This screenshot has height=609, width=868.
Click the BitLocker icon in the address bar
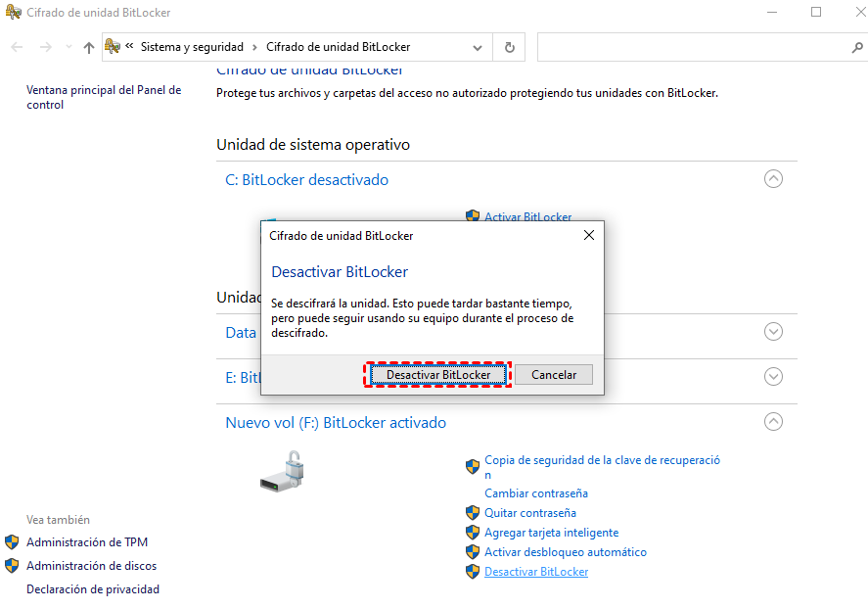pos(113,46)
